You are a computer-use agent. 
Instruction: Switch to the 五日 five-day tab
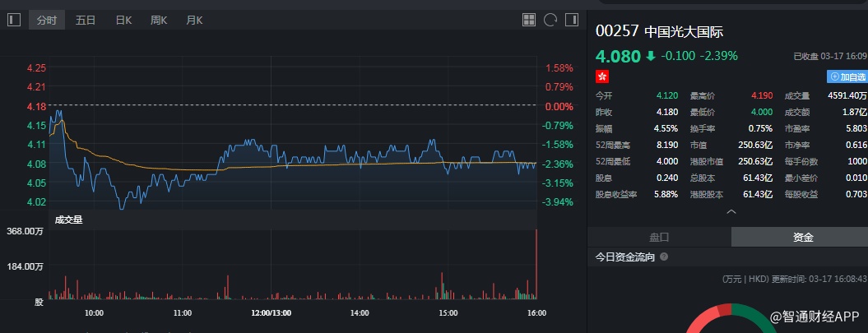coord(86,19)
